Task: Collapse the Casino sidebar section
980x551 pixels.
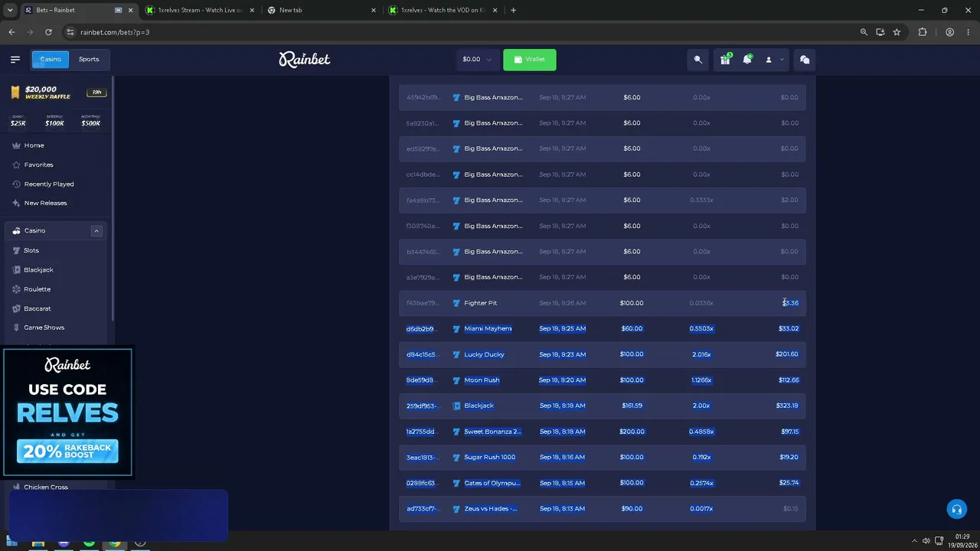Action: coord(96,230)
